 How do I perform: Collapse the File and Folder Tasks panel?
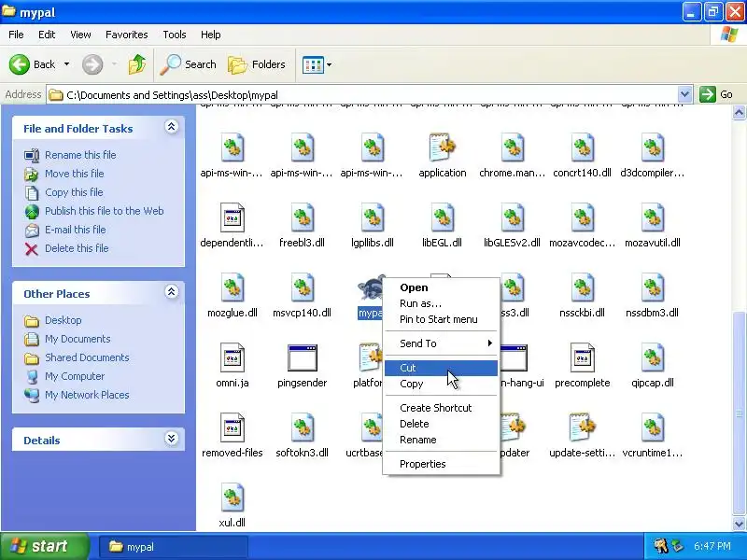172,127
